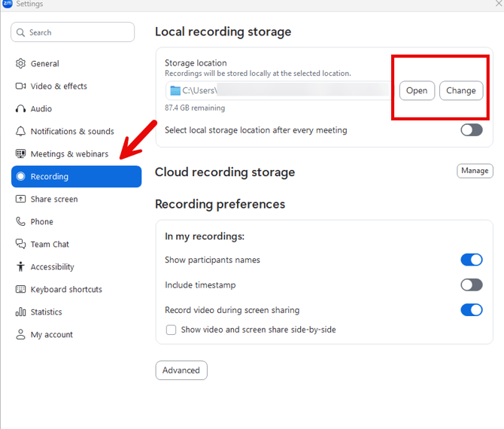The width and height of the screenshot is (504, 429).
Task: Click the Share screen icon
Action: [x=21, y=199]
